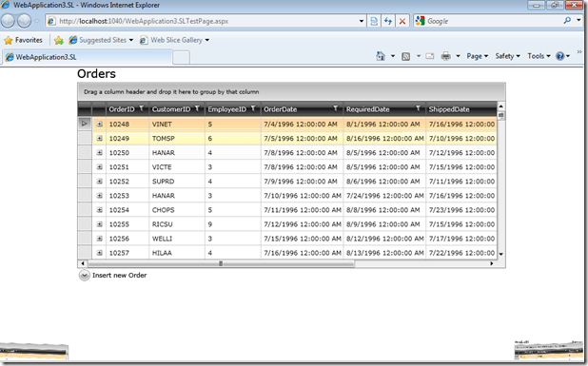Click the RSS Feeds icon
Image resolution: width=588 pixels, height=366 pixels.
(405, 56)
